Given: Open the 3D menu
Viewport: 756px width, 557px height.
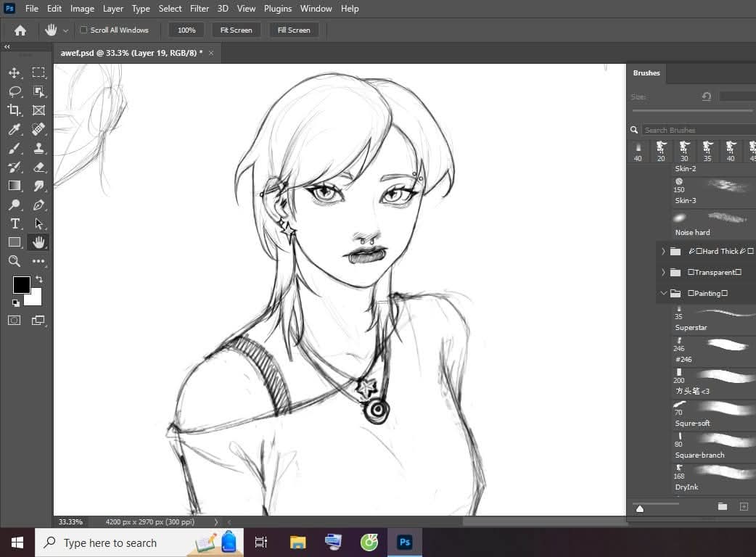Looking at the screenshot, I should [x=223, y=9].
